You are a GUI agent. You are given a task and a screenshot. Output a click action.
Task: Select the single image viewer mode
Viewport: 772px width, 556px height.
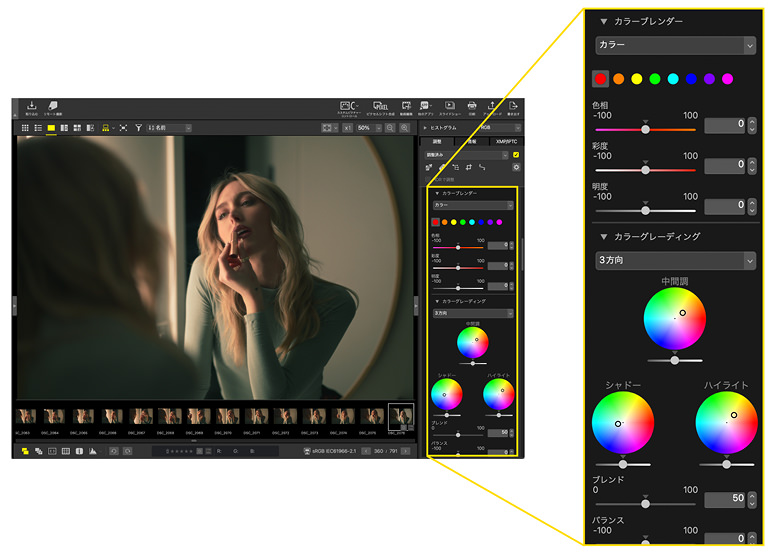pos(50,128)
